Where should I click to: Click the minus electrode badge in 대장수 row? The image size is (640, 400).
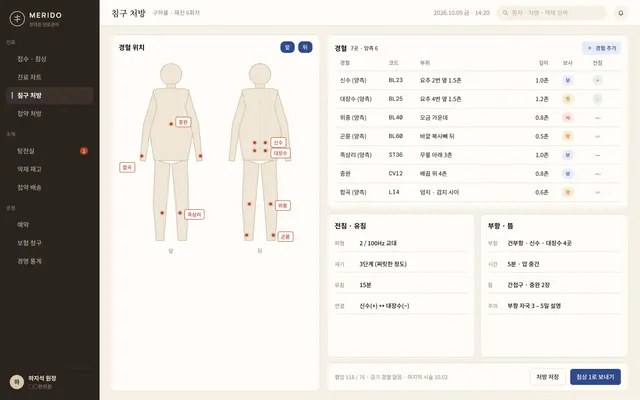coord(598,99)
